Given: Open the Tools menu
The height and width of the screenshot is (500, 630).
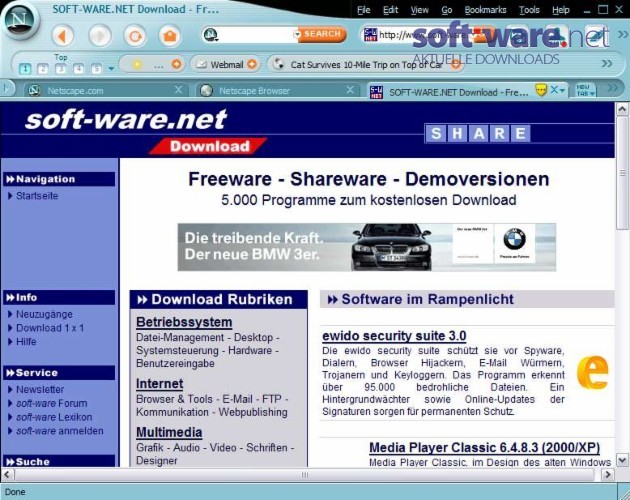Looking at the screenshot, I should 529,10.
